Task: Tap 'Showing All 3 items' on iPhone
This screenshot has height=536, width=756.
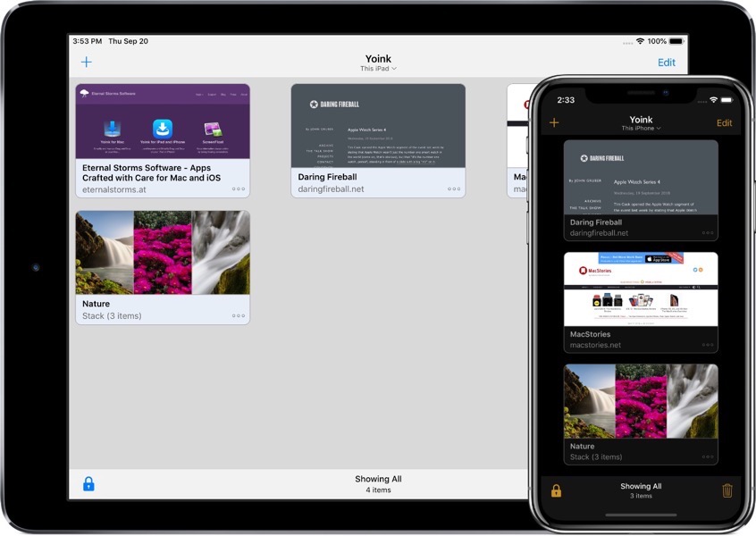Action: 641,490
